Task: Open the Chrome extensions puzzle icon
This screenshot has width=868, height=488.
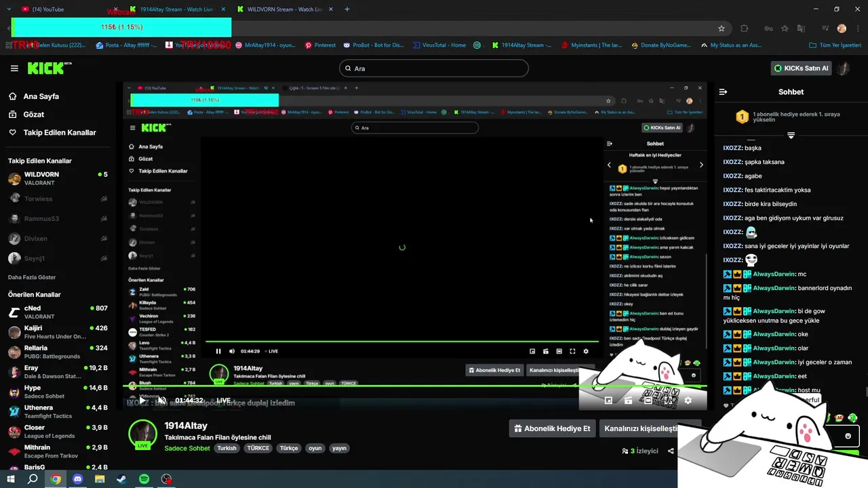Action: pos(745,28)
